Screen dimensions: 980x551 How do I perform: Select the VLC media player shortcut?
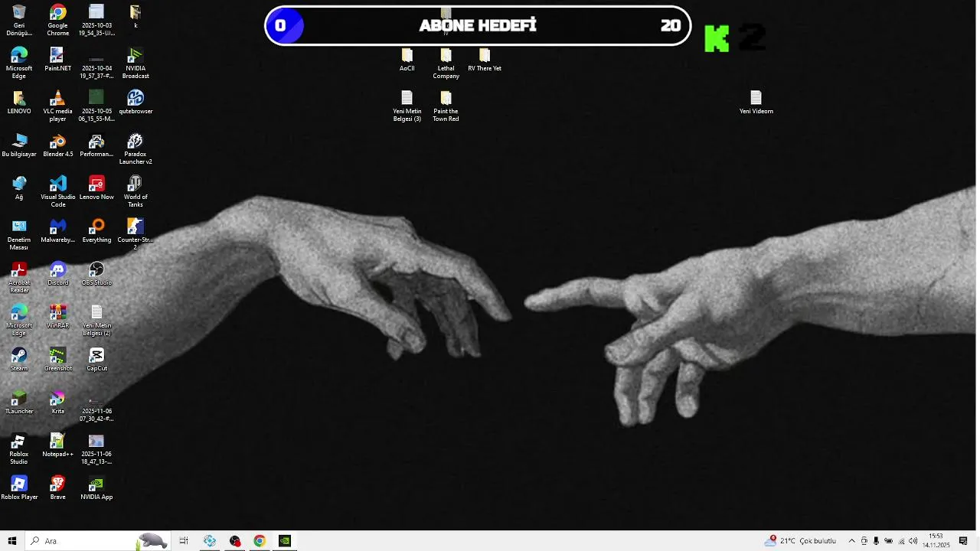[58, 106]
